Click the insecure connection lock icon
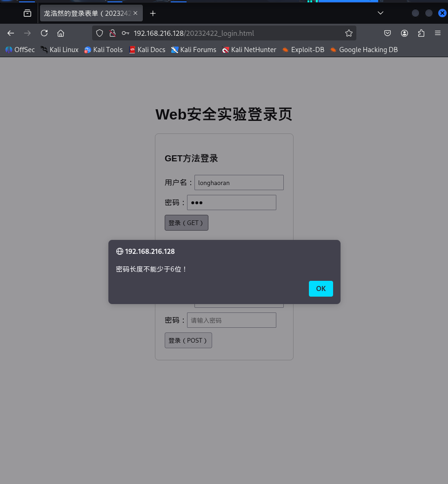The width and height of the screenshot is (448, 484). tap(113, 33)
